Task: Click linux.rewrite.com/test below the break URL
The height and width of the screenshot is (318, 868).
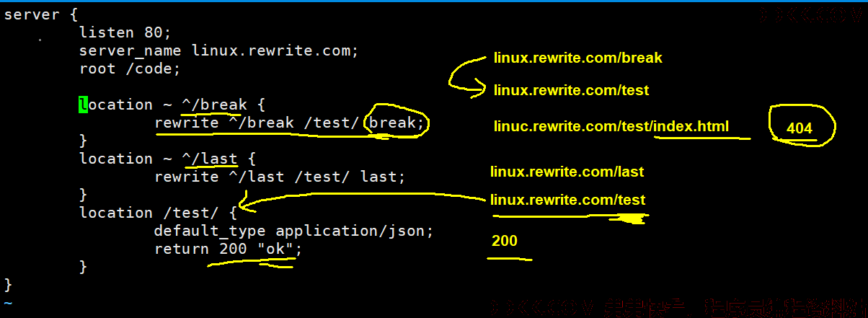Action: point(572,91)
